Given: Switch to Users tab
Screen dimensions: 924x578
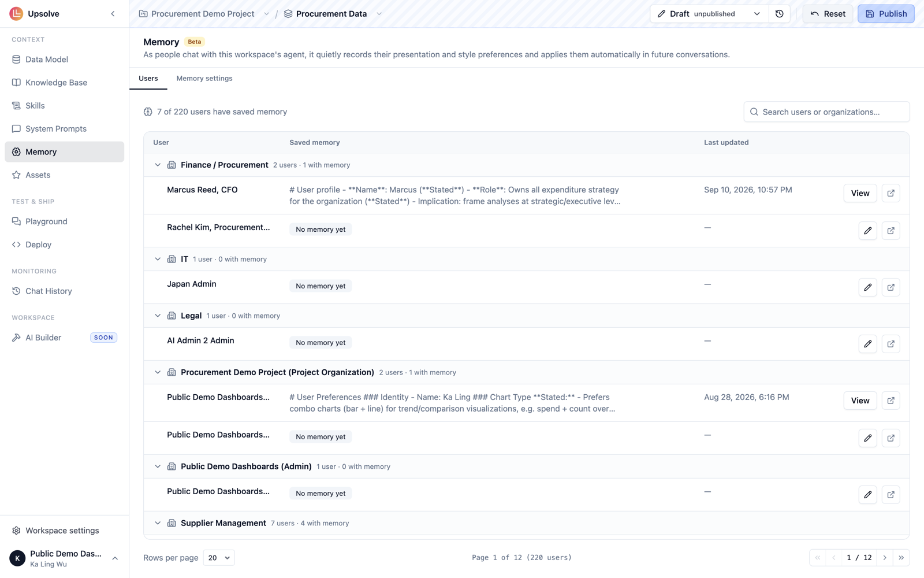Looking at the screenshot, I should (148, 79).
